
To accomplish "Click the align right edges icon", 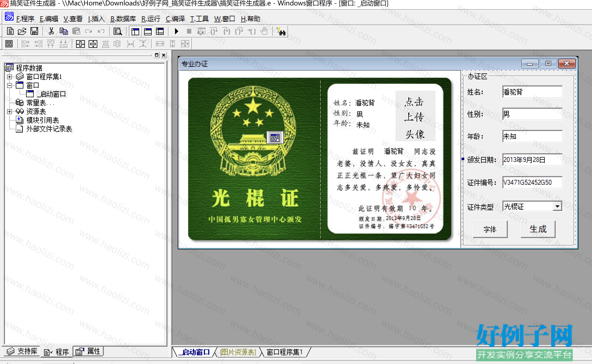I will [38, 44].
